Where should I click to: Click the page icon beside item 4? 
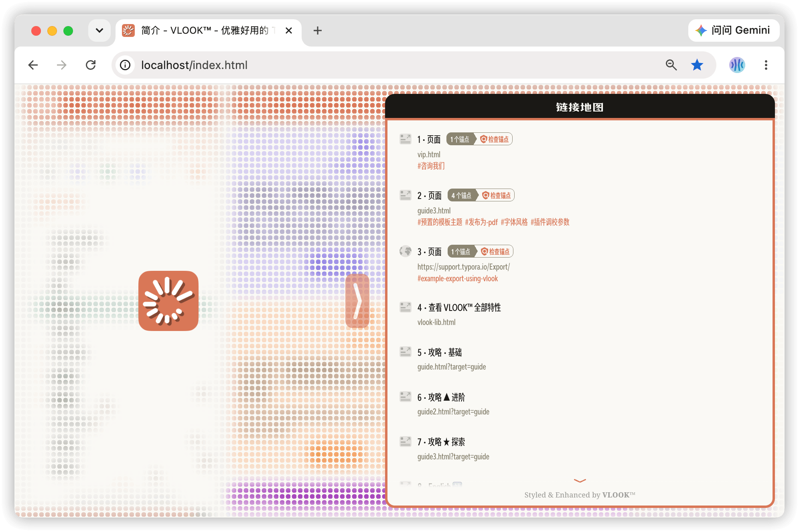click(x=406, y=307)
